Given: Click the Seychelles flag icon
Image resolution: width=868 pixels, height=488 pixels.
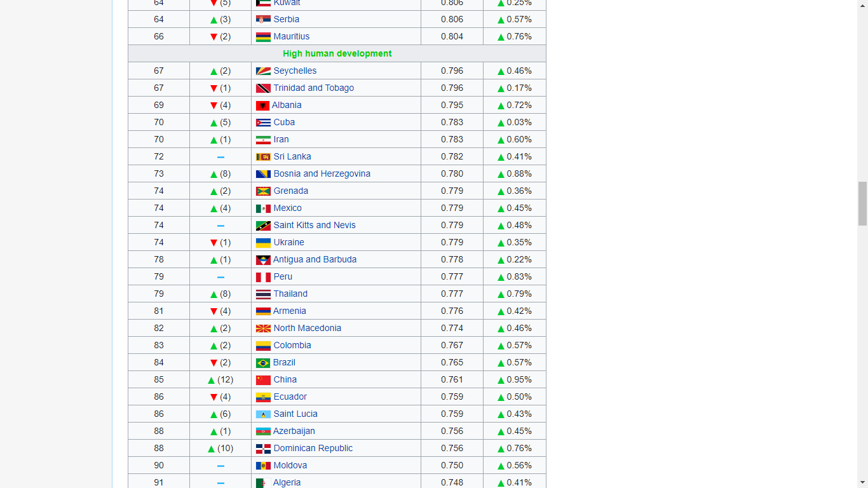Looking at the screenshot, I should (263, 71).
